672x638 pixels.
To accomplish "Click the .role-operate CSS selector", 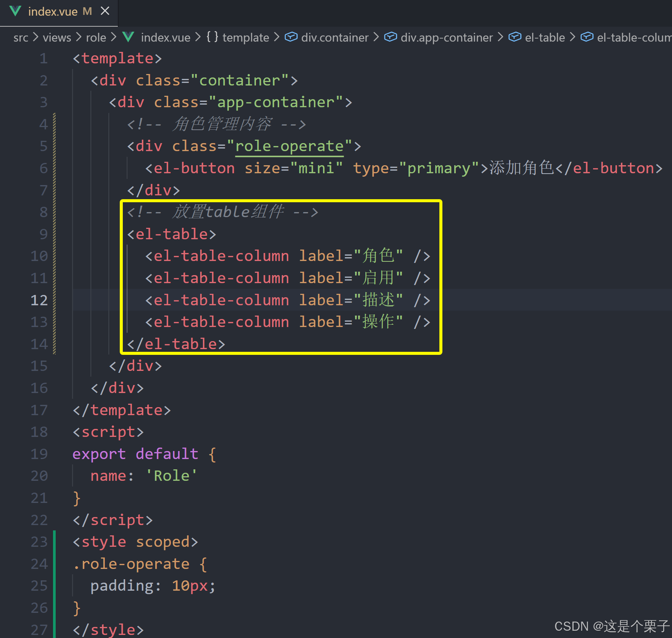I will tap(131, 564).
